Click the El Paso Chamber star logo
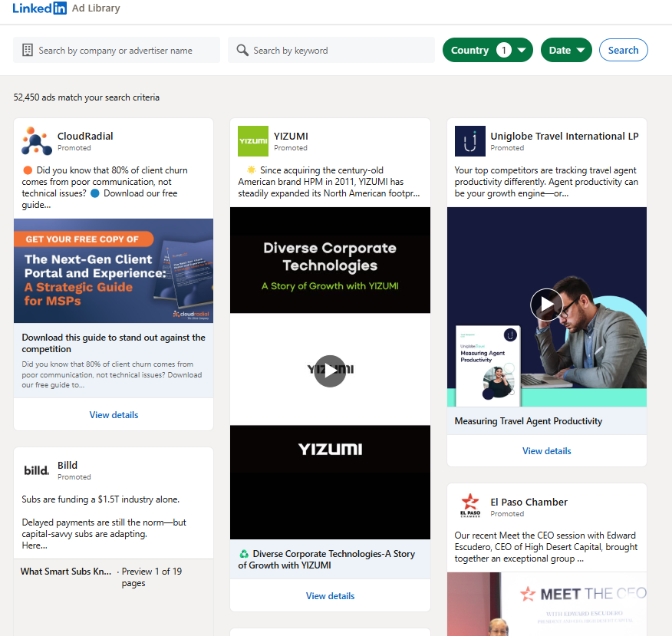 [x=470, y=506]
